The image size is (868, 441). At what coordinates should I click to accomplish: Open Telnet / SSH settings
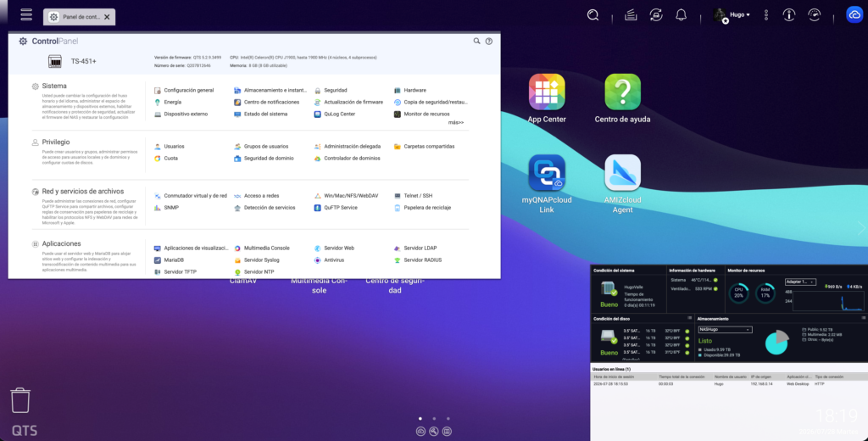(x=413, y=196)
